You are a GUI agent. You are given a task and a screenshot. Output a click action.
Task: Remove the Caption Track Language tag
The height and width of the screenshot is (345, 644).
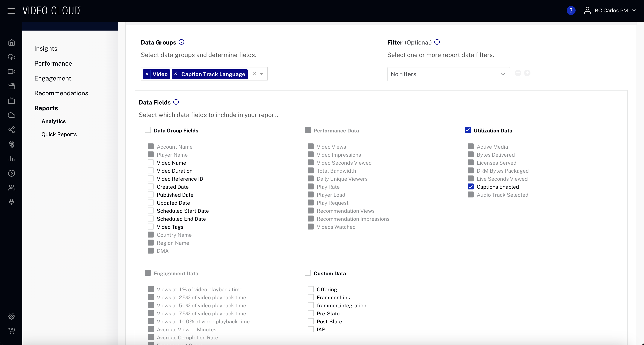coord(176,74)
